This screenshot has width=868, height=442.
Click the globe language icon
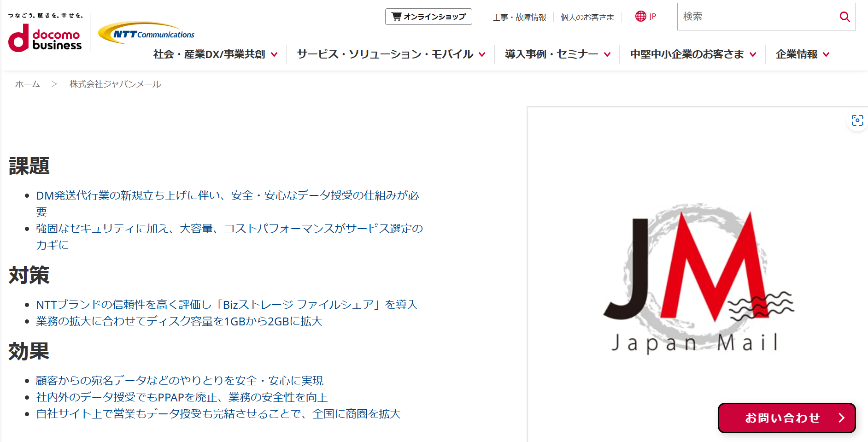click(640, 17)
